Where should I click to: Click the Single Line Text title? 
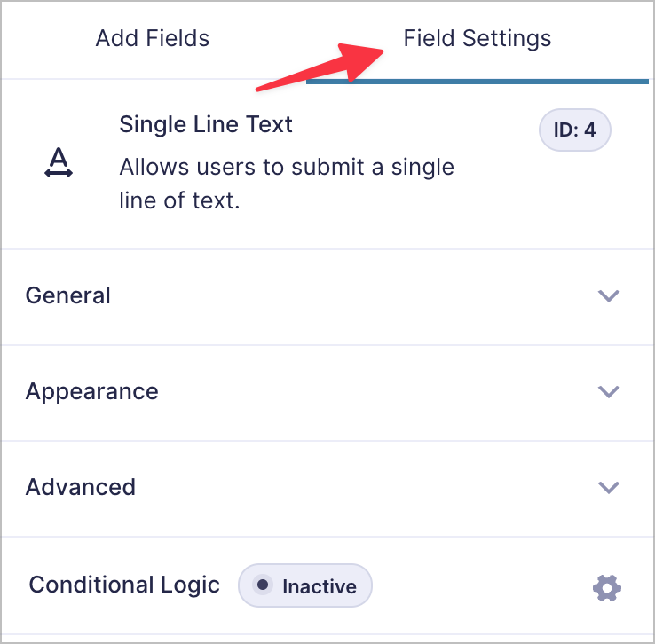click(206, 124)
